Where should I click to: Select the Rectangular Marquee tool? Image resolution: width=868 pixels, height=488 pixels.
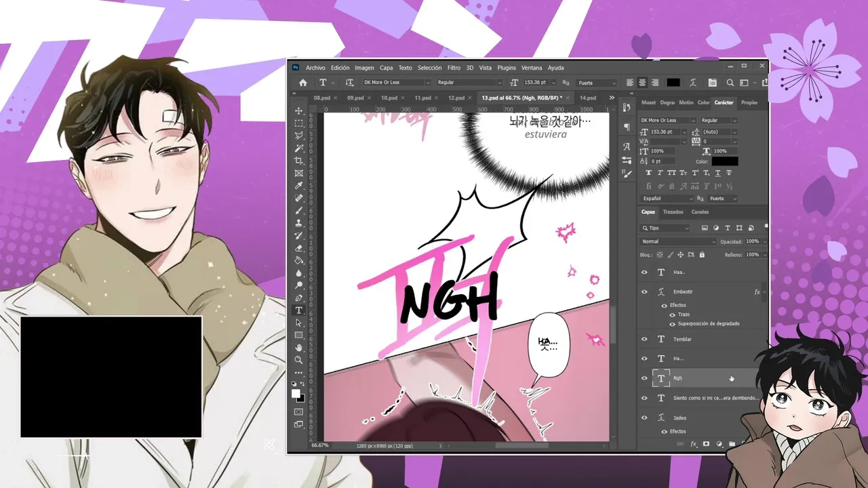coord(298,123)
